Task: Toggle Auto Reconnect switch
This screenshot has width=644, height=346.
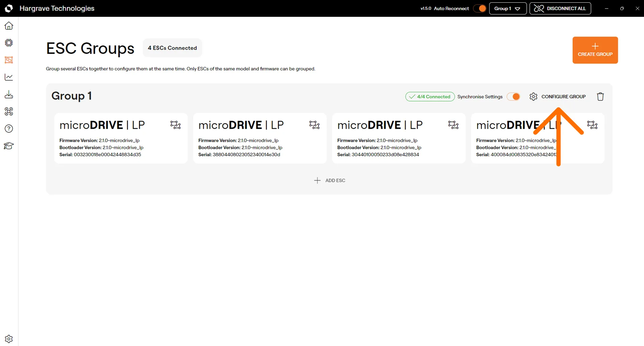Action: (x=479, y=8)
